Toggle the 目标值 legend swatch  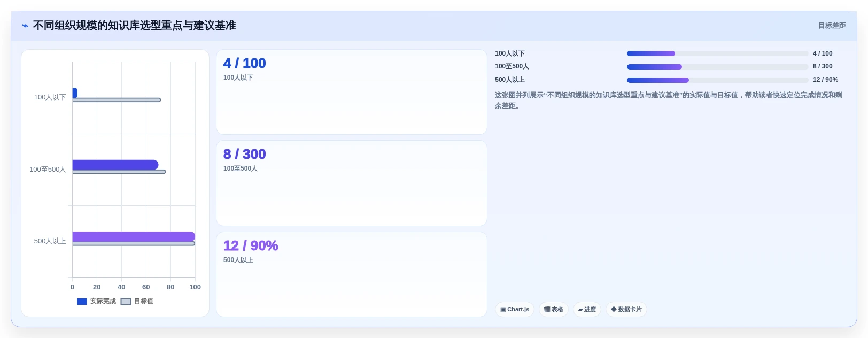(126, 302)
